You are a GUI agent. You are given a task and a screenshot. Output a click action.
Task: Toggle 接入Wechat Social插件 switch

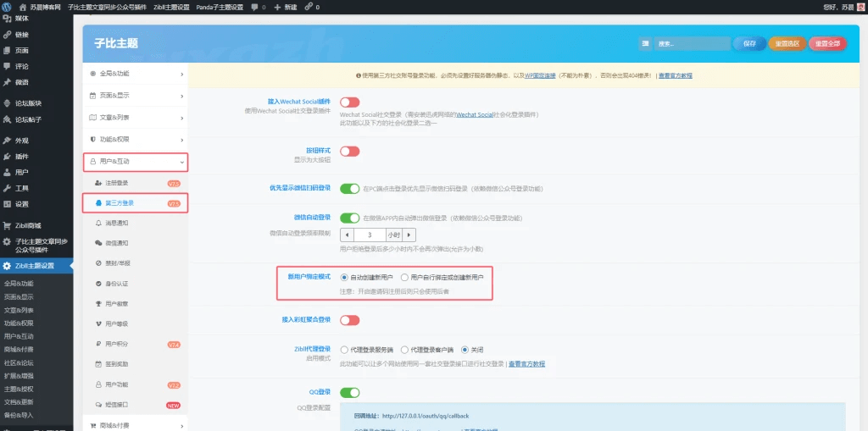350,102
